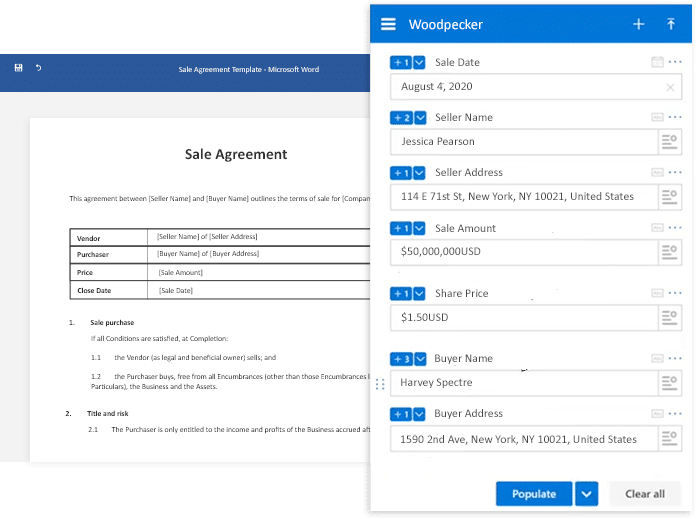Expand the Sale Date field chevron
Viewport: 696px width, 519px height.
pos(420,62)
